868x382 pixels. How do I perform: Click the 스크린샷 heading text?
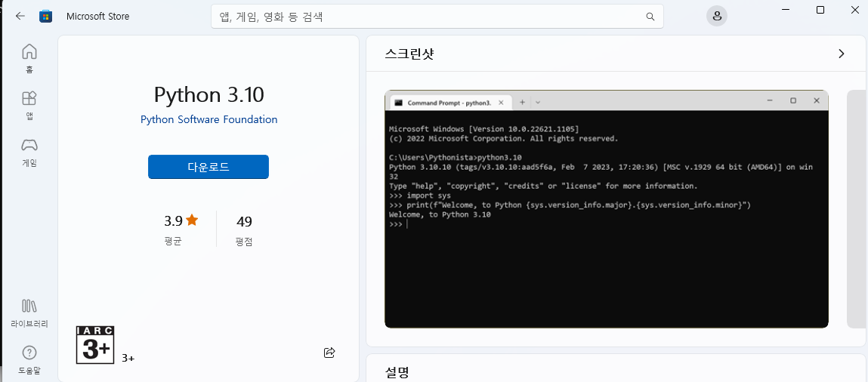(x=409, y=54)
